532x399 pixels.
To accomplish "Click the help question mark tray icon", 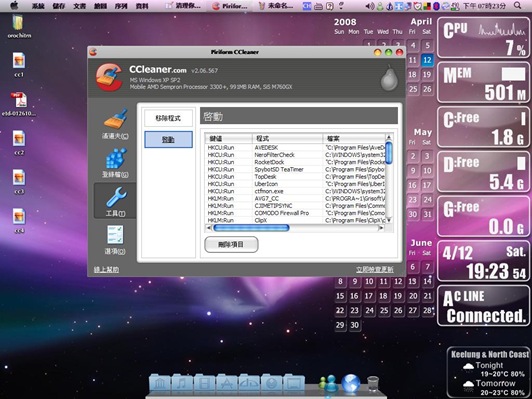I will [x=329, y=6].
